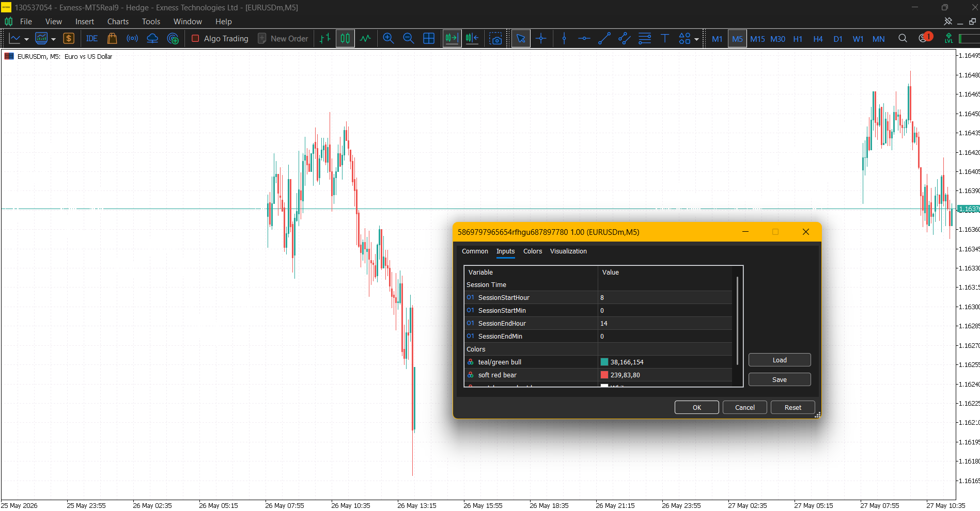
Task: Click the SessionEndHour value field
Action: click(x=665, y=323)
